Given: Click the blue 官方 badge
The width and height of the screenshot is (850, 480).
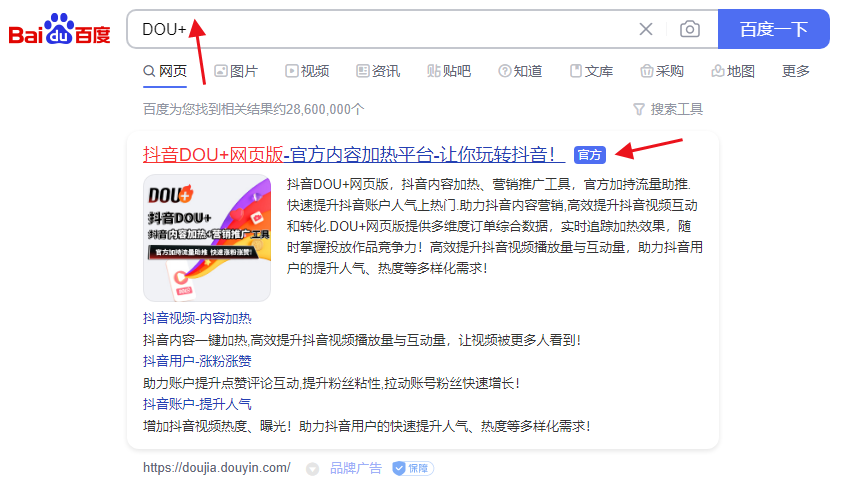Looking at the screenshot, I should click(x=589, y=155).
